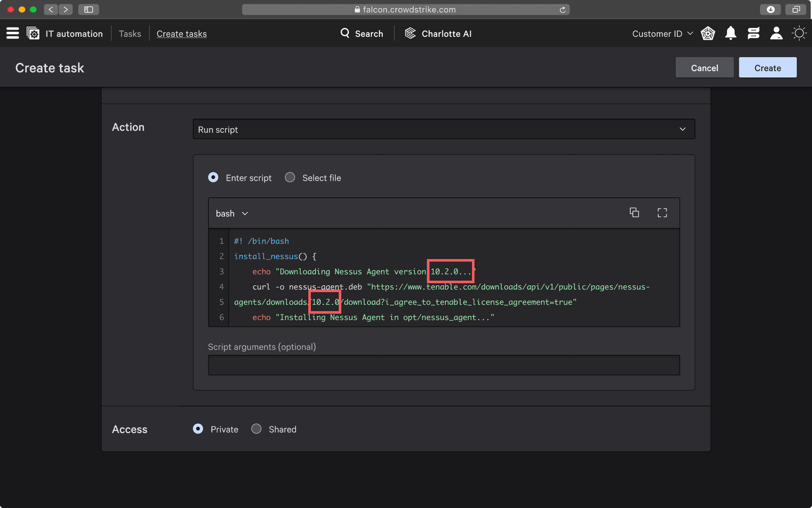Image resolution: width=812 pixels, height=508 pixels.
Task: Reload the page in address bar
Action: point(562,10)
